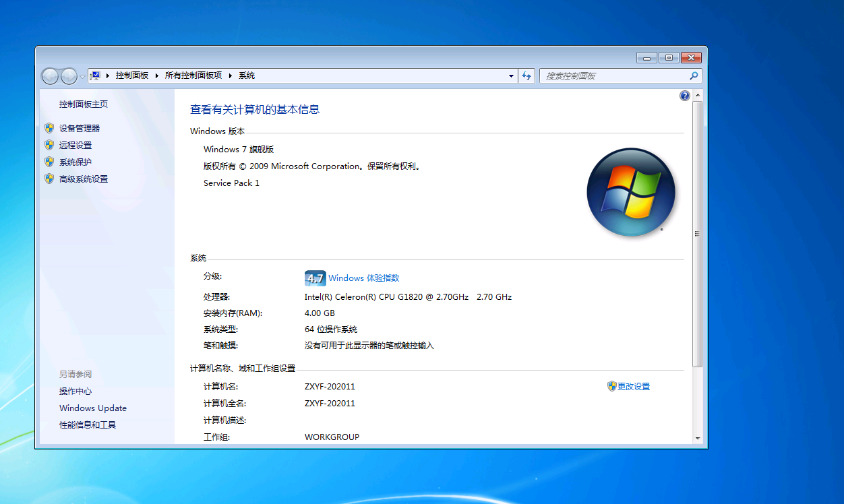
Task: Select 控制面板 in the address breadcrumb
Action: click(x=132, y=75)
